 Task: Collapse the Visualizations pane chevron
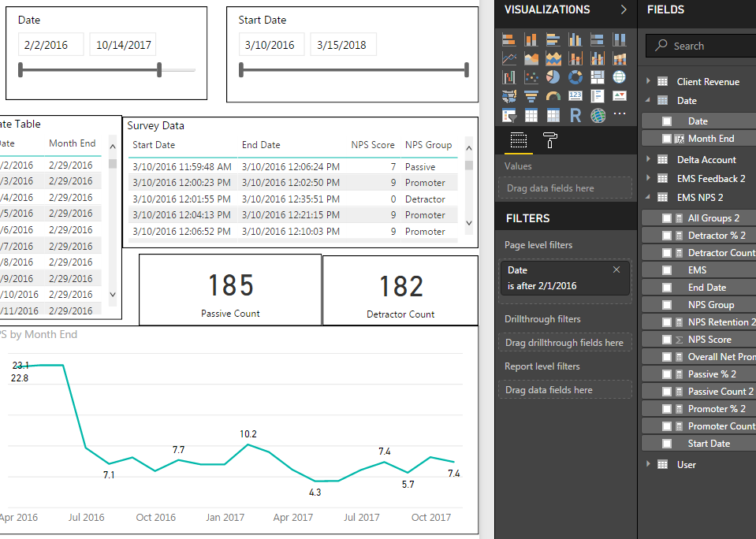click(624, 9)
